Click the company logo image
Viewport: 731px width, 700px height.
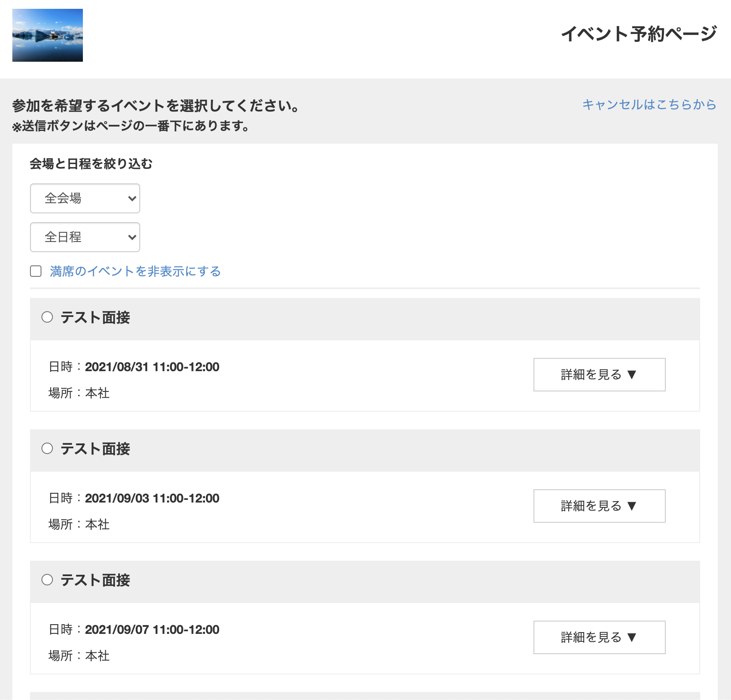(x=47, y=35)
